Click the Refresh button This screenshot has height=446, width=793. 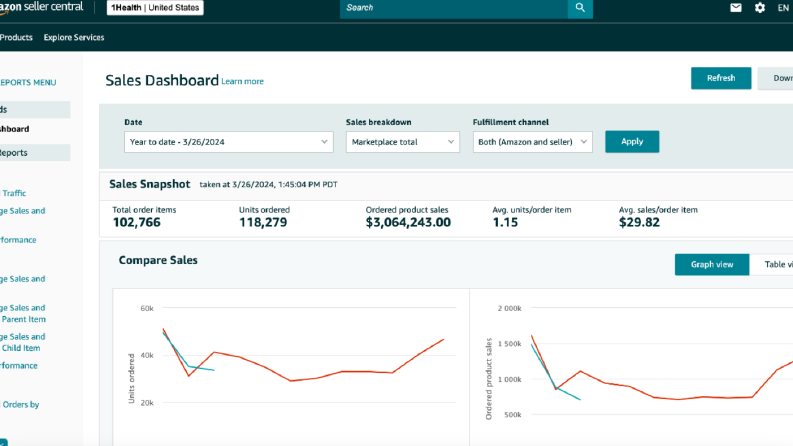tap(721, 78)
